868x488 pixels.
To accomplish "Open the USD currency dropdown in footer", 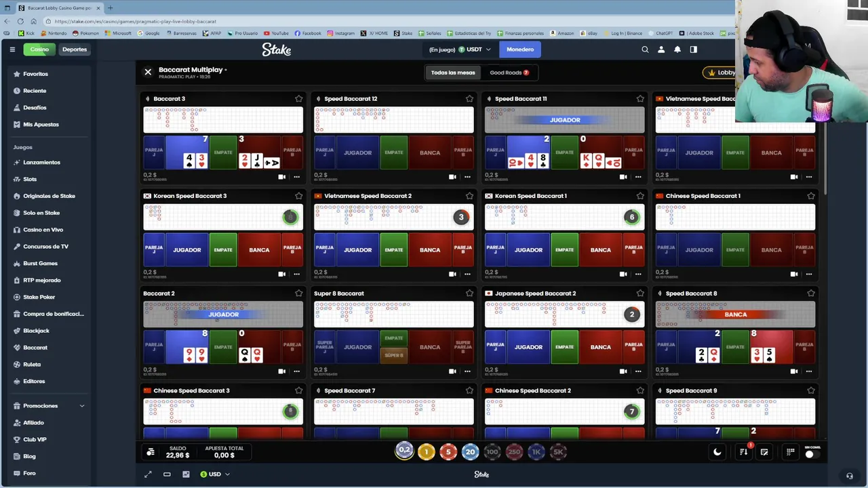I will click(x=214, y=474).
